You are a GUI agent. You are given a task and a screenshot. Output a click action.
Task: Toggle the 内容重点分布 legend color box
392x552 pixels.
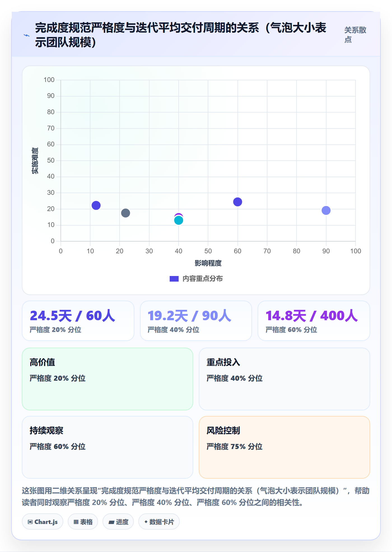[174, 279]
